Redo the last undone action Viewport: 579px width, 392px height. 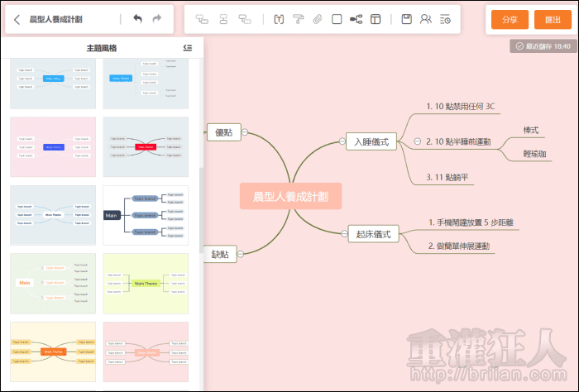[x=157, y=19]
